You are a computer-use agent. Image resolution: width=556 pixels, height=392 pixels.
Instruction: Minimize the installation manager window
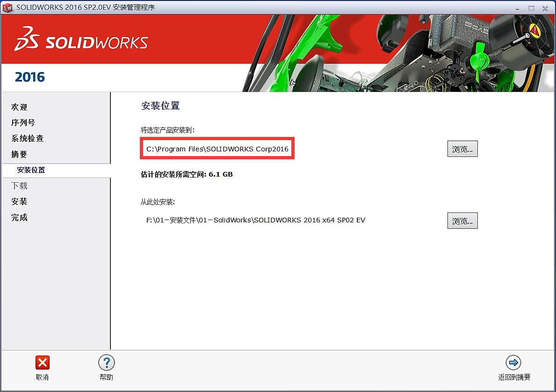pos(517,8)
